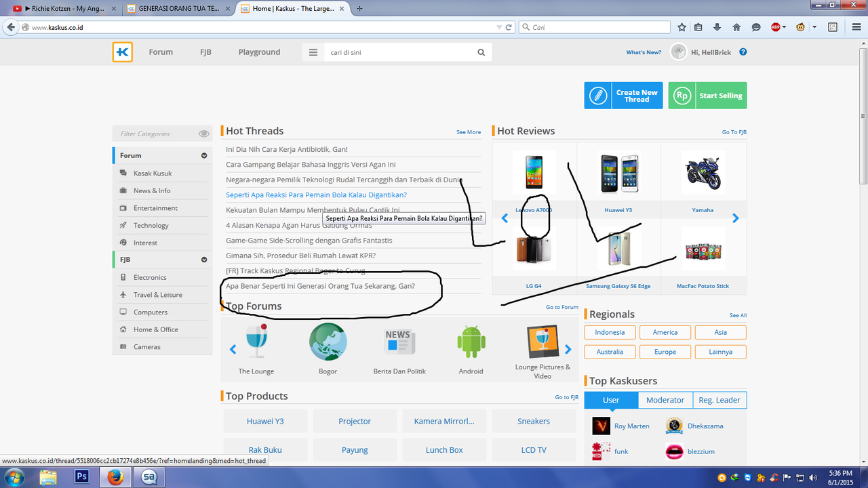Open file explorer in taskbar
The width and height of the screenshot is (868, 488).
(48, 476)
